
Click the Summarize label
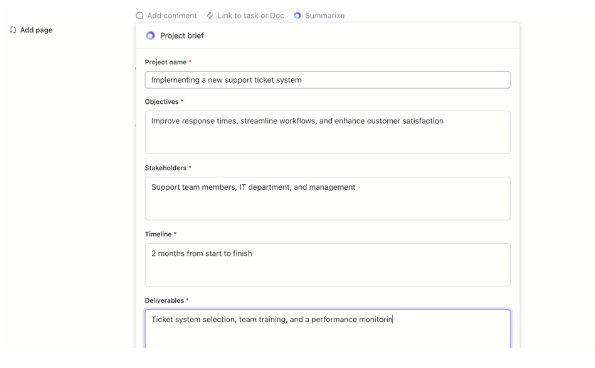(x=325, y=16)
